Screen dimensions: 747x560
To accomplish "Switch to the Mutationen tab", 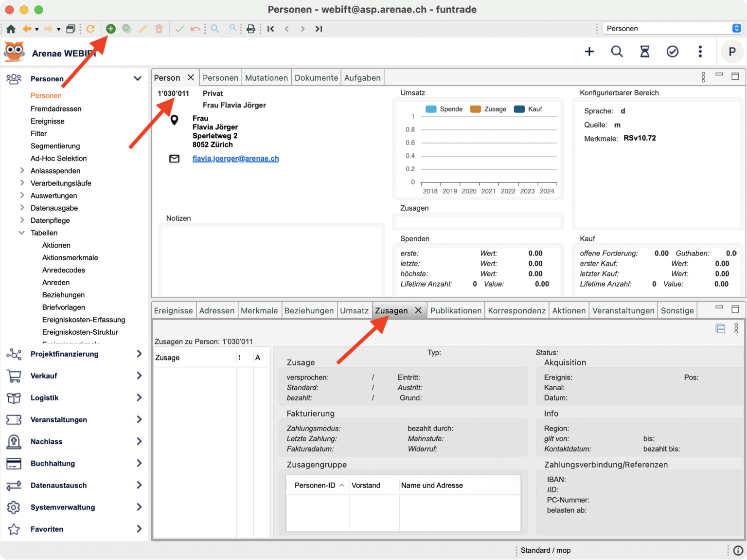I will (x=267, y=78).
